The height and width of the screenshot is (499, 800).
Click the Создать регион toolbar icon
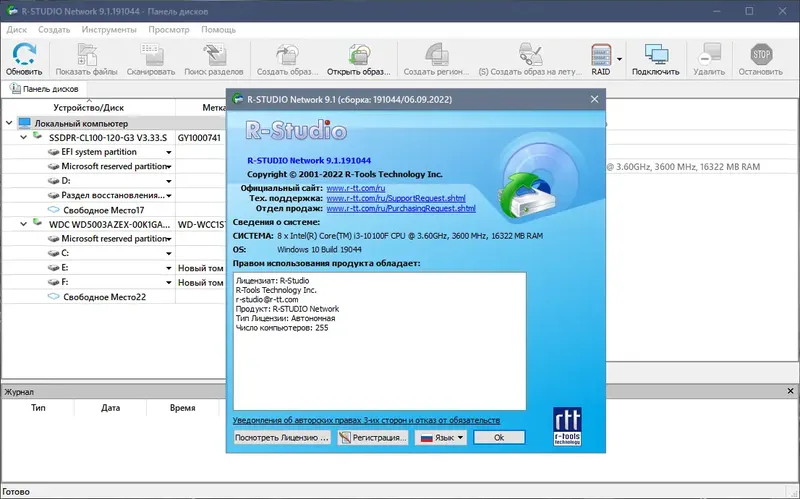(436, 54)
